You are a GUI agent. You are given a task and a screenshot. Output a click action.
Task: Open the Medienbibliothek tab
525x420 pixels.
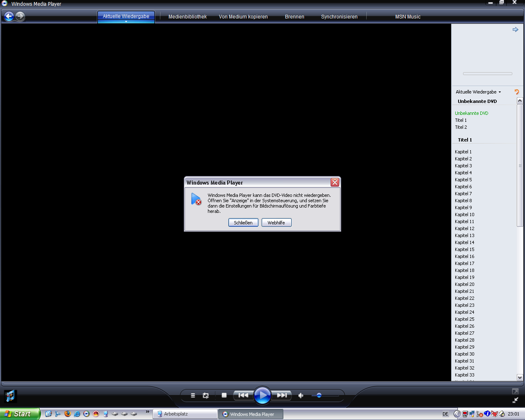pyautogui.click(x=187, y=17)
